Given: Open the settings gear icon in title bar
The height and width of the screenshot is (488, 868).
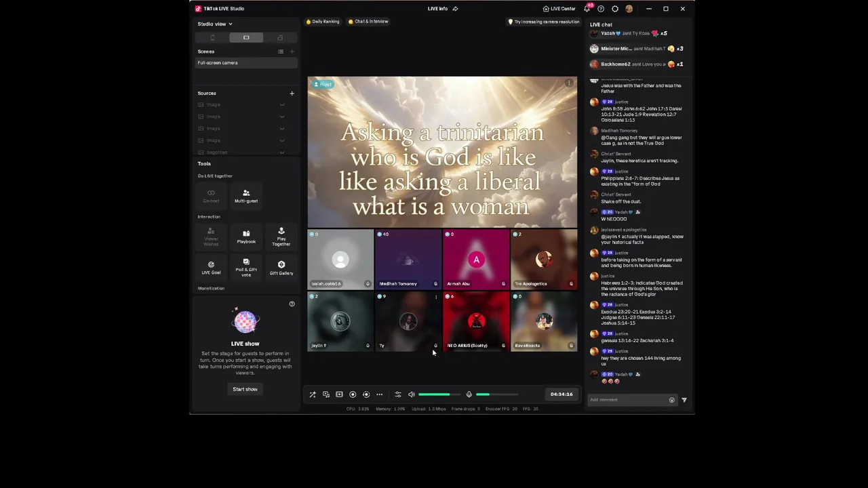Looking at the screenshot, I should (615, 9).
